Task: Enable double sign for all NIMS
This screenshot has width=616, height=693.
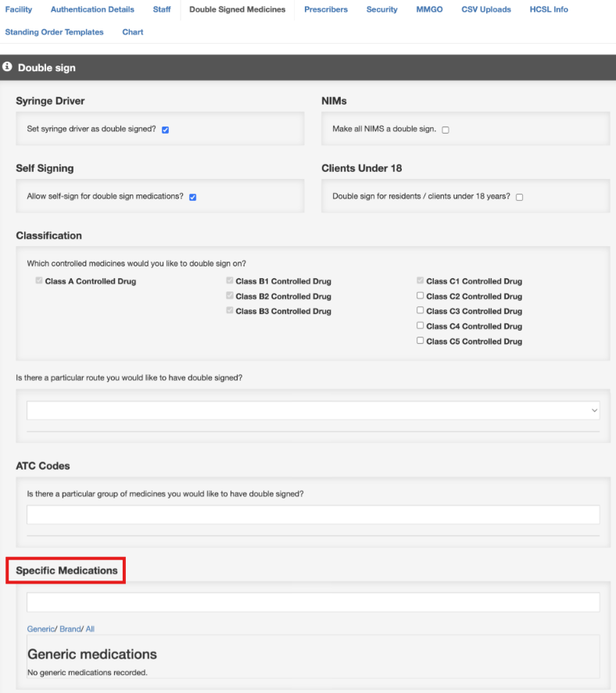Action: tap(445, 130)
